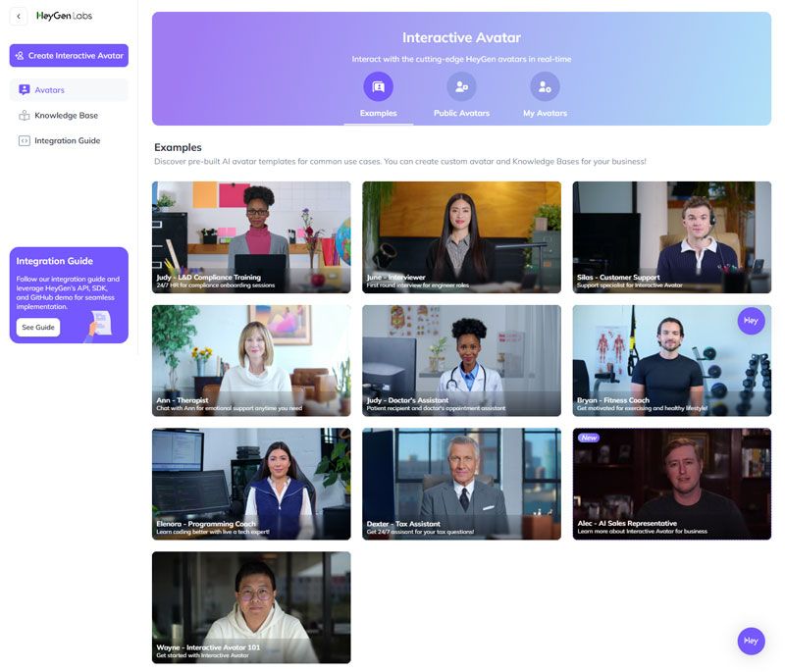Click the Integration Guide code icon
785x672 pixels.
pos(24,141)
